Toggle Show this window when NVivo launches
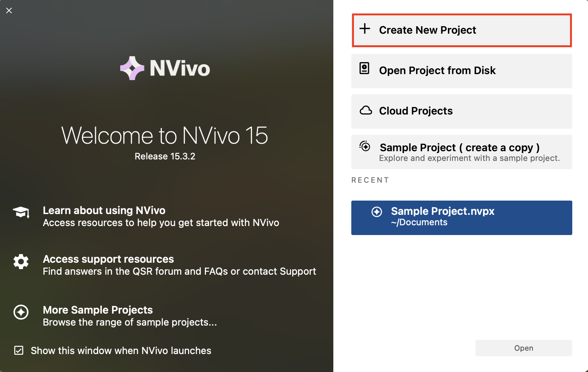The height and width of the screenshot is (372, 588). click(x=19, y=350)
